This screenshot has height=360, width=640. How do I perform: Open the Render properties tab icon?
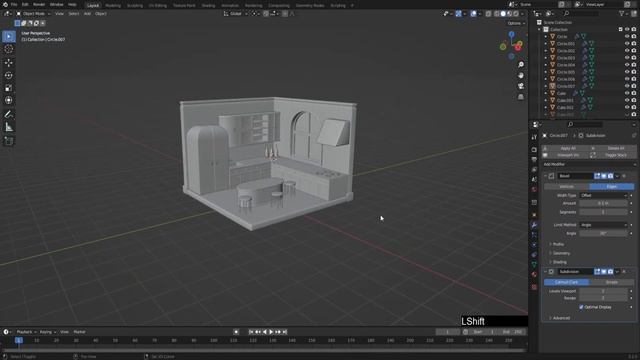(534, 150)
